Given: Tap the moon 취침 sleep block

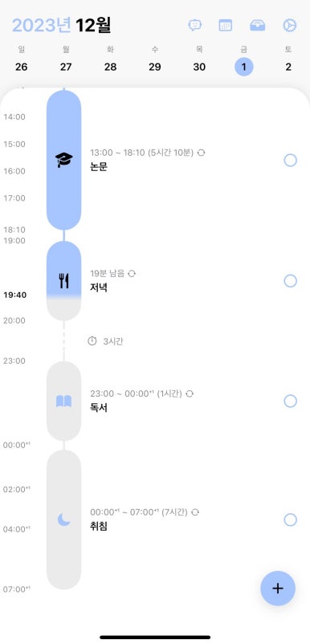Looking at the screenshot, I should tap(63, 520).
